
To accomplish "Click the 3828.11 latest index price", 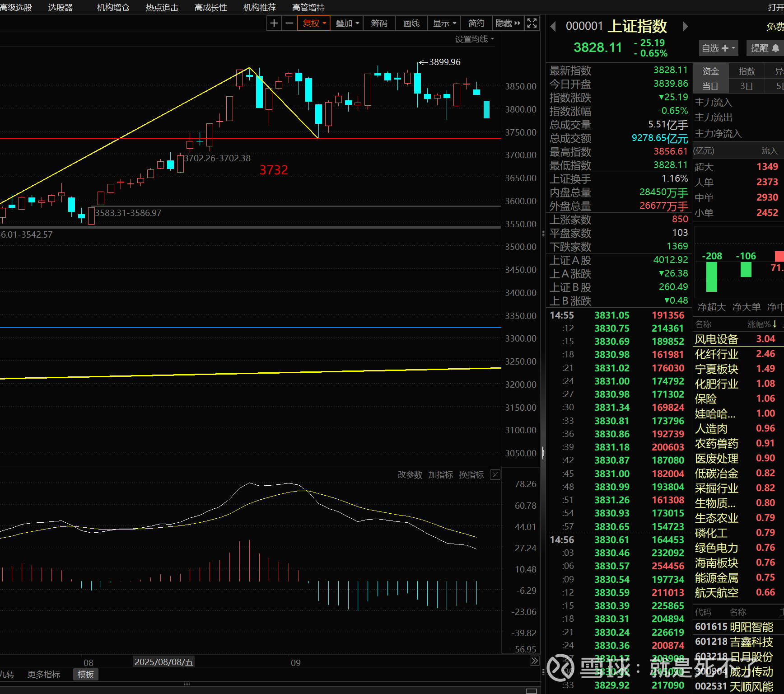I will click(x=597, y=47).
